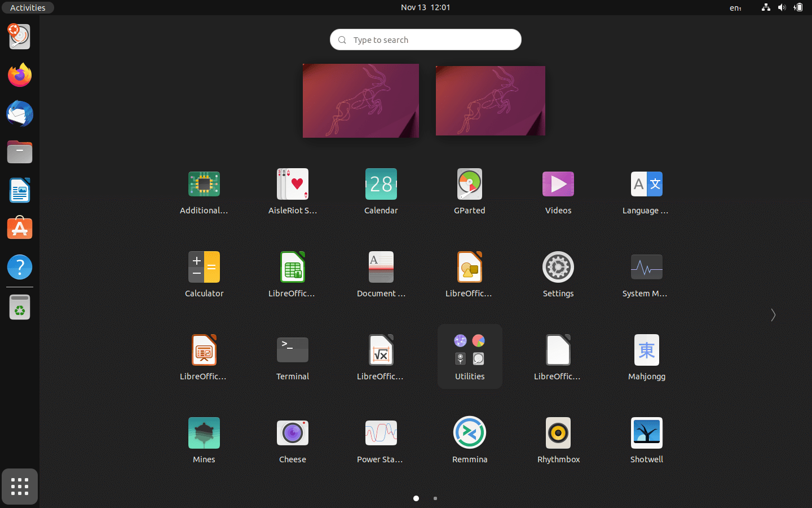Open Files manager in the dock
812x508 pixels.
(20, 152)
